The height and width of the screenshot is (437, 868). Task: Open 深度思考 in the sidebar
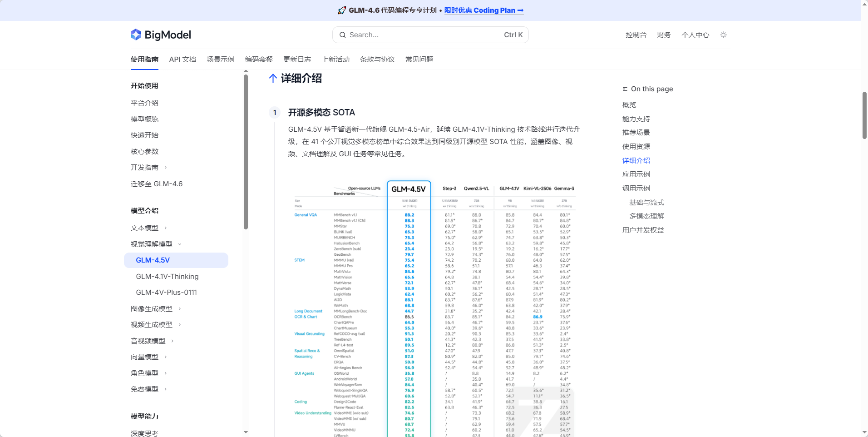[x=144, y=433]
